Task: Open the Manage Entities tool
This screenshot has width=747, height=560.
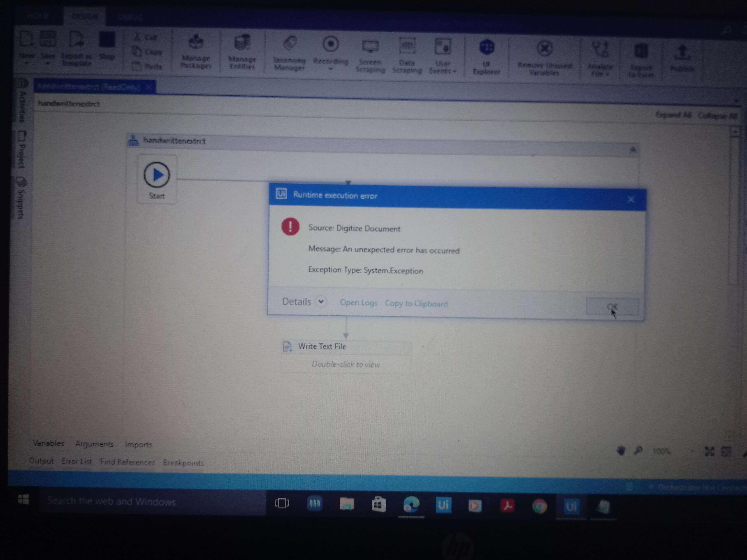Action: [x=242, y=51]
